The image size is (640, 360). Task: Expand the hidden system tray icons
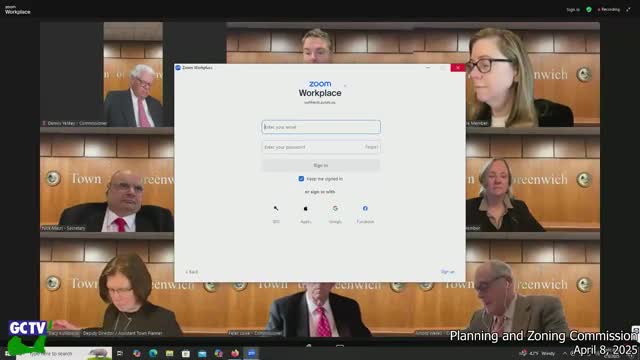coord(564,353)
